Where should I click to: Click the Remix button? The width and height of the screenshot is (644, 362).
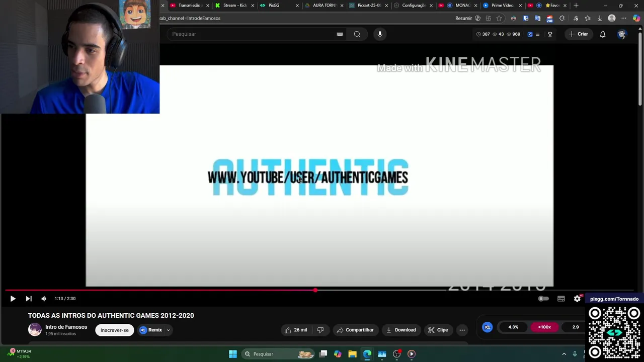pos(151,330)
